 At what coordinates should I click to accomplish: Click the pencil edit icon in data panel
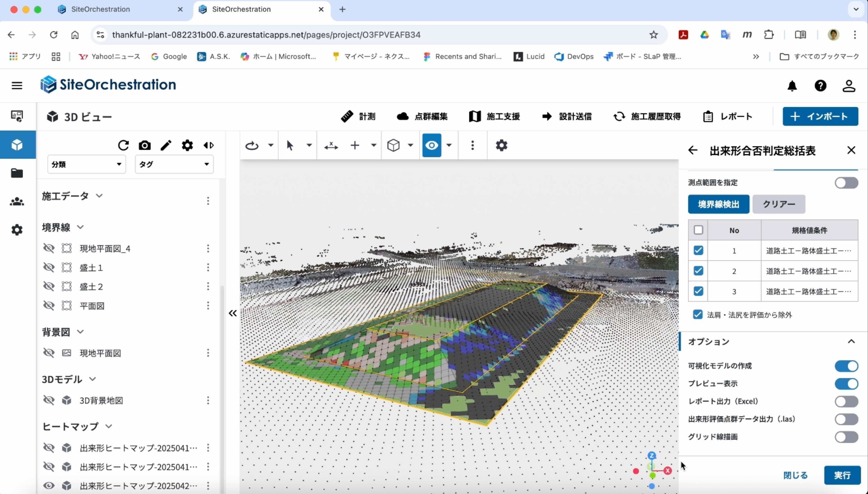coord(166,145)
